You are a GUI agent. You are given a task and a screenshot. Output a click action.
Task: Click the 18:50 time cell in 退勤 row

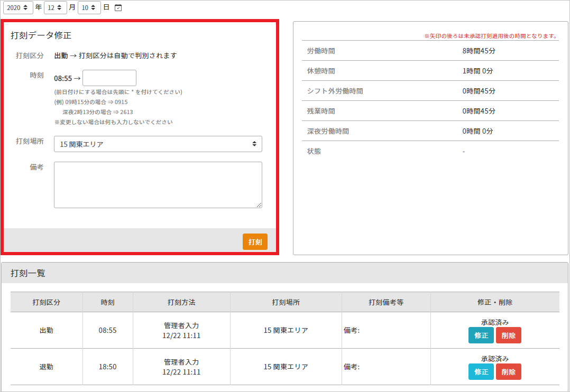[107, 367]
